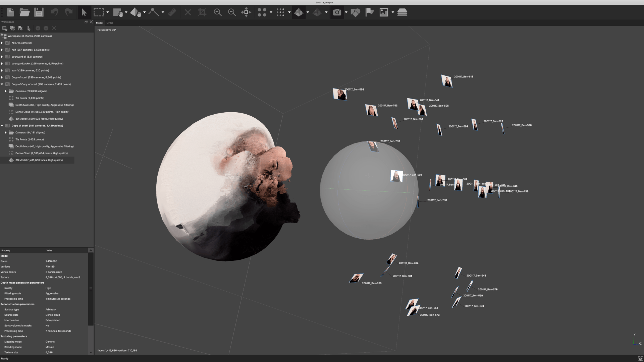Screen dimensions: 644x362
Task: Select Dense Cloud (7,083,434 points) item
Action: 41,153
